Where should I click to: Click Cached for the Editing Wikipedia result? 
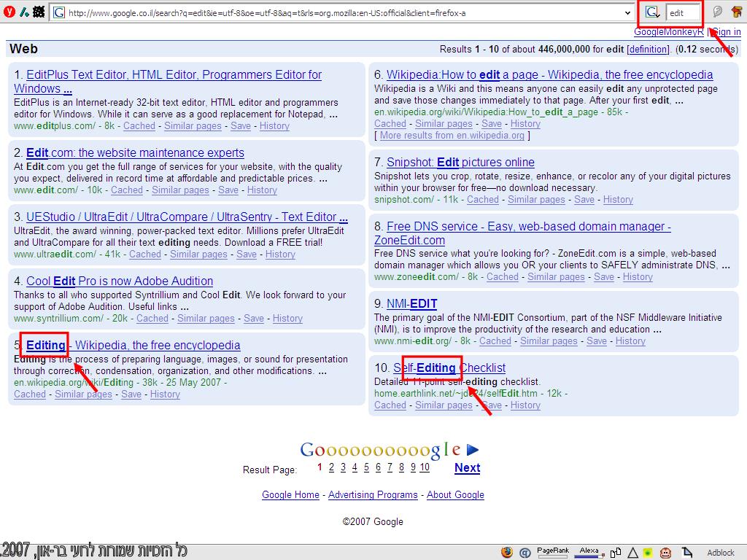coord(29,394)
